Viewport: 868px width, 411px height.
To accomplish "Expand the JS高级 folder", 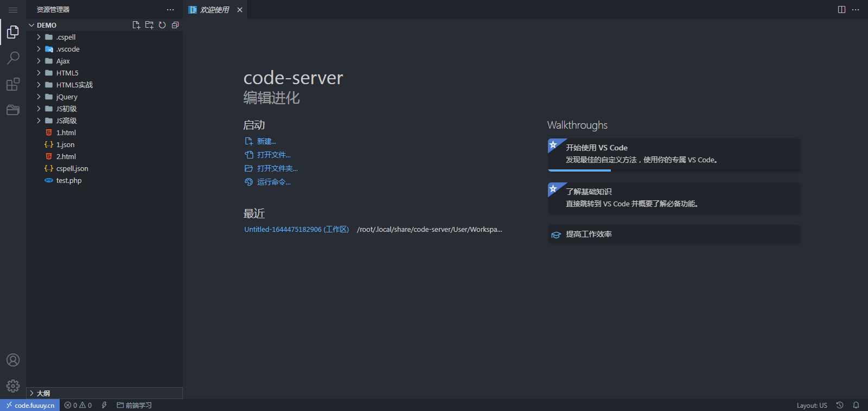I will [x=104, y=121].
